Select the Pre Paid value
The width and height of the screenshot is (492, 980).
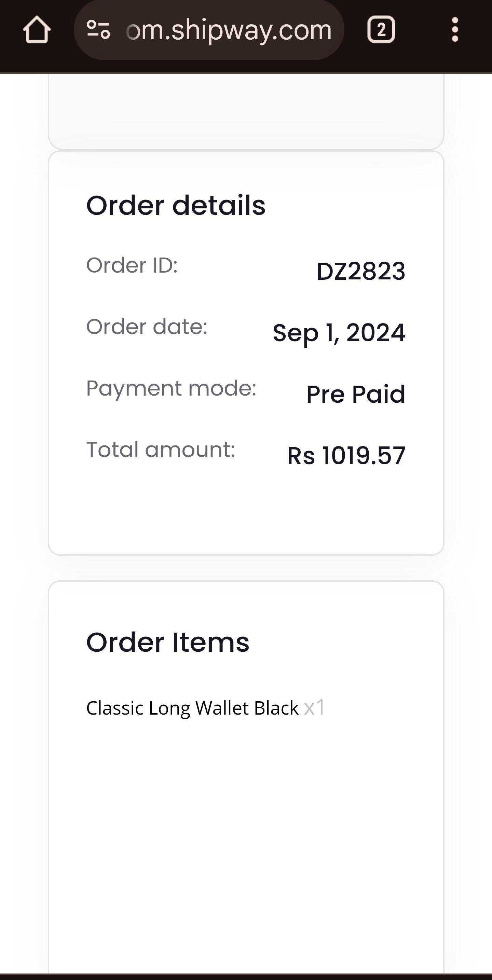[355, 394]
